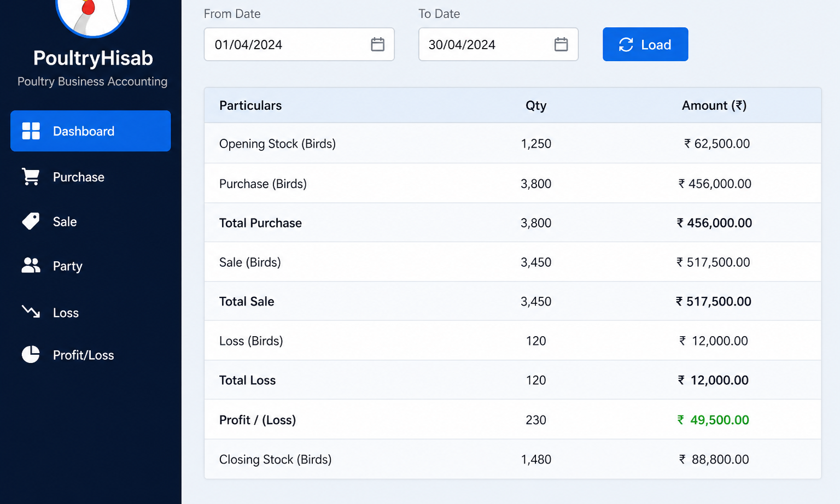840x504 pixels.
Task: Click the Total Sale row label
Action: (x=247, y=302)
